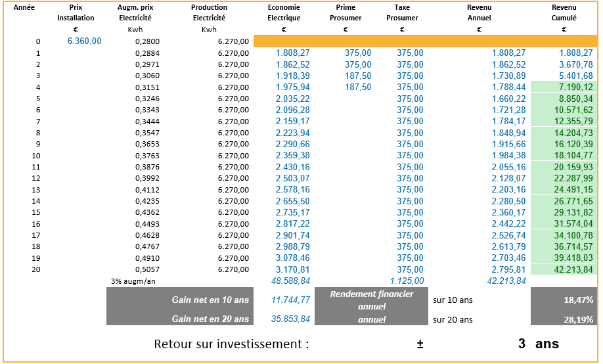Click the Revenu Cumulé value 3.670,78

[575, 64]
